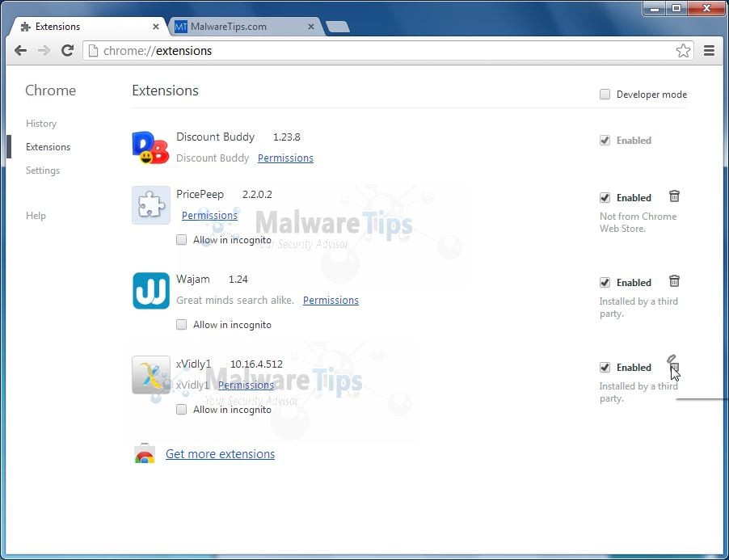Allow PricePeep in incognito
Viewport: 729px width, 560px height.
181,240
